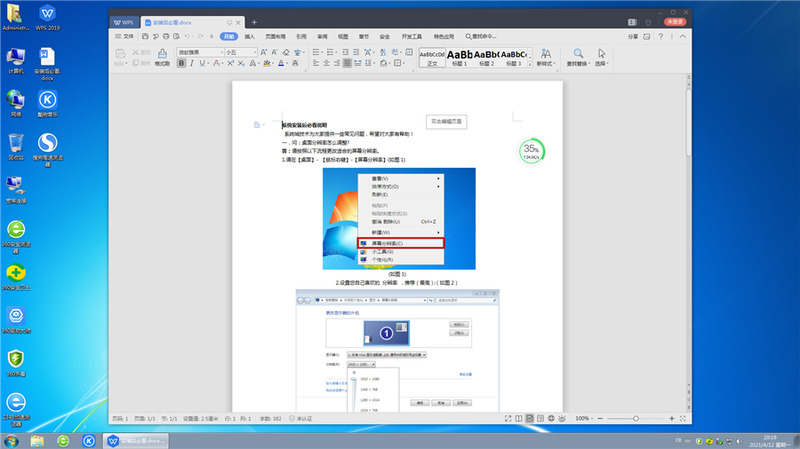The height and width of the screenshot is (449, 800).
Task: Click the New Style (新样式) icon
Action: (x=546, y=58)
